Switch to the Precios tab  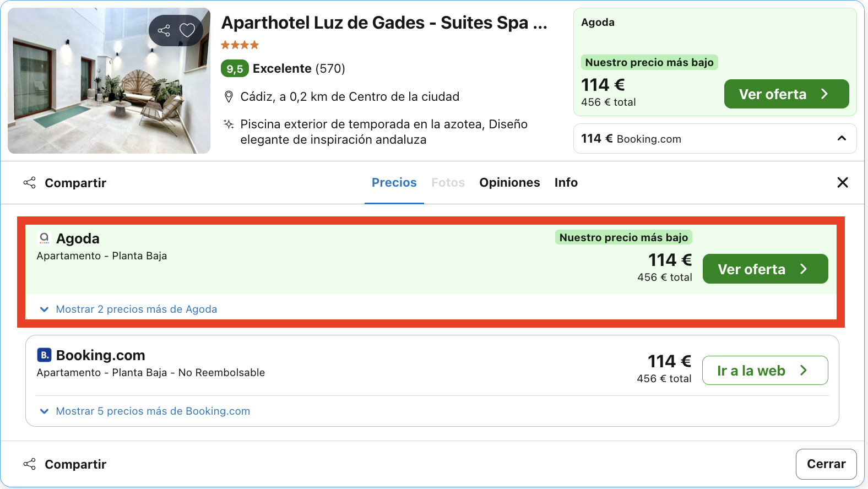tap(394, 182)
